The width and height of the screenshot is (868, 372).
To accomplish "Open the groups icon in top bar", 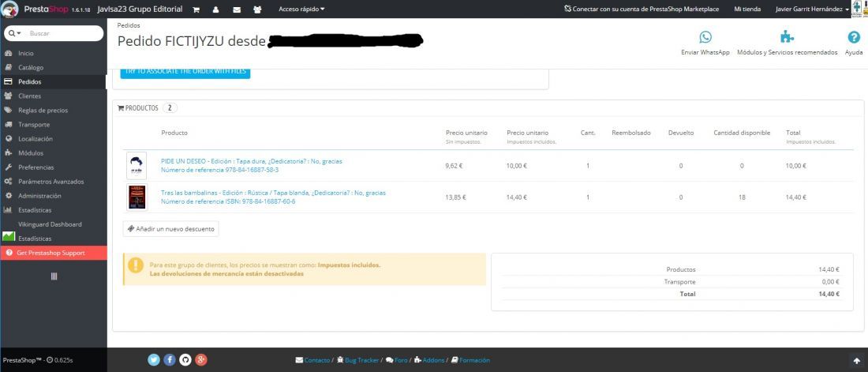I will click(257, 9).
